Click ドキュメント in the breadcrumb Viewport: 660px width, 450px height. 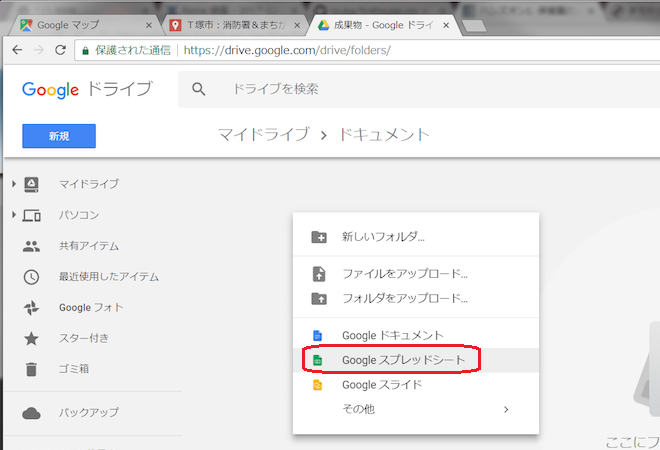(x=384, y=135)
